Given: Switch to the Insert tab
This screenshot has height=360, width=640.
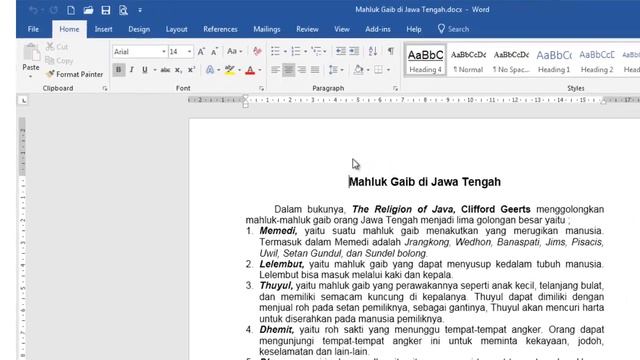Looking at the screenshot, I should [x=103, y=29].
